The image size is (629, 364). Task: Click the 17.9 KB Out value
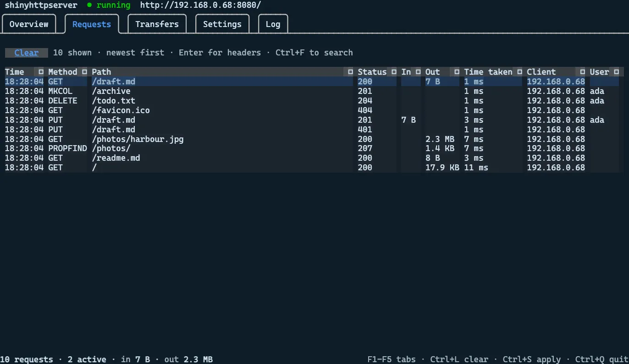(442, 168)
